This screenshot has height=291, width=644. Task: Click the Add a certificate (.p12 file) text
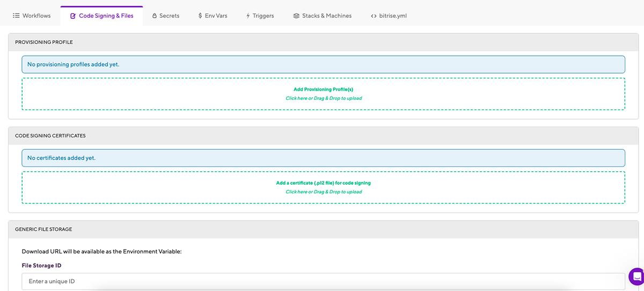coord(323,183)
